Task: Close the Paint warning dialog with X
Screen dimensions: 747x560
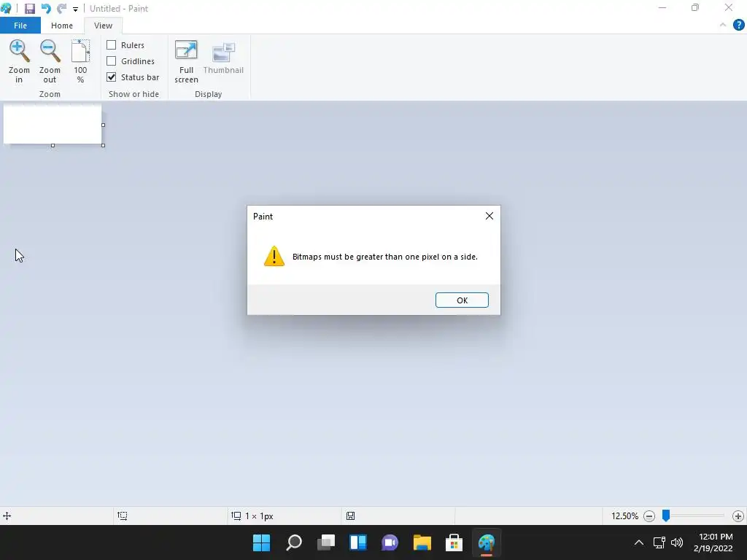Action: click(489, 216)
